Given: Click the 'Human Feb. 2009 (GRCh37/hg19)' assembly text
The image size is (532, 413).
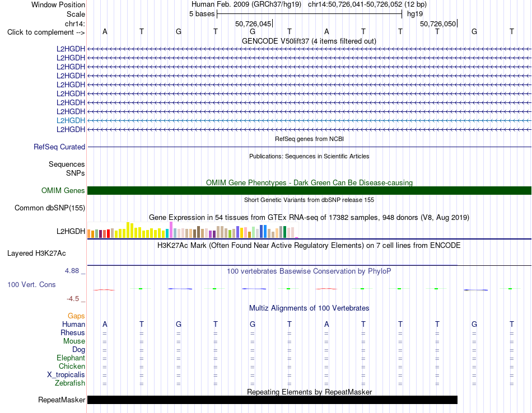Looking at the screenshot, I should point(246,4).
